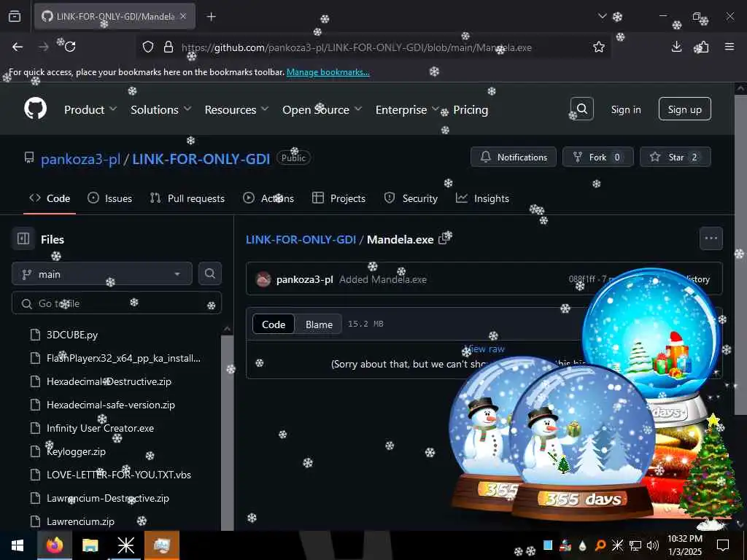The height and width of the screenshot is (560, 747).
Task: Click volume speaker icon in tray
Action: [652, 545]
